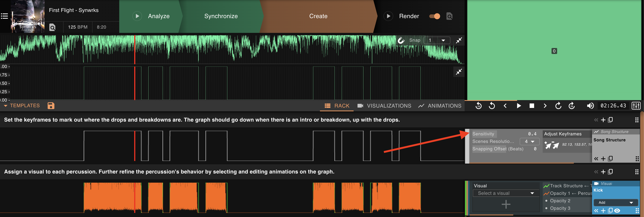
Task: Jump back ten seconds
Action: (478, 106)
